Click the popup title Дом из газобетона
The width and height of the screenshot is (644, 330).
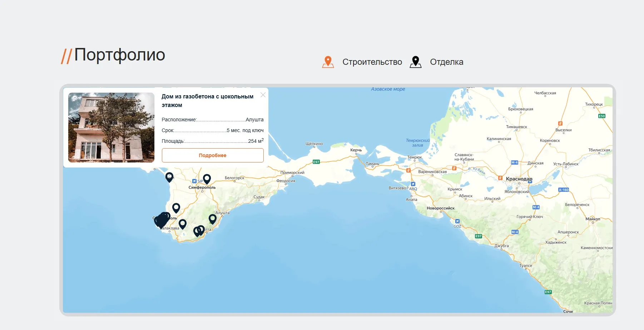(207, 101)
